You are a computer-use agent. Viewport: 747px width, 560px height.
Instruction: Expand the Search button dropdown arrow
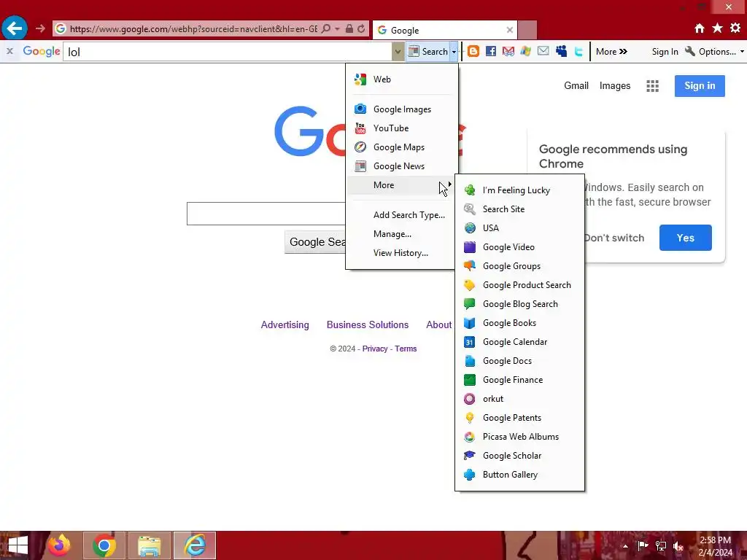click(454, 52)
